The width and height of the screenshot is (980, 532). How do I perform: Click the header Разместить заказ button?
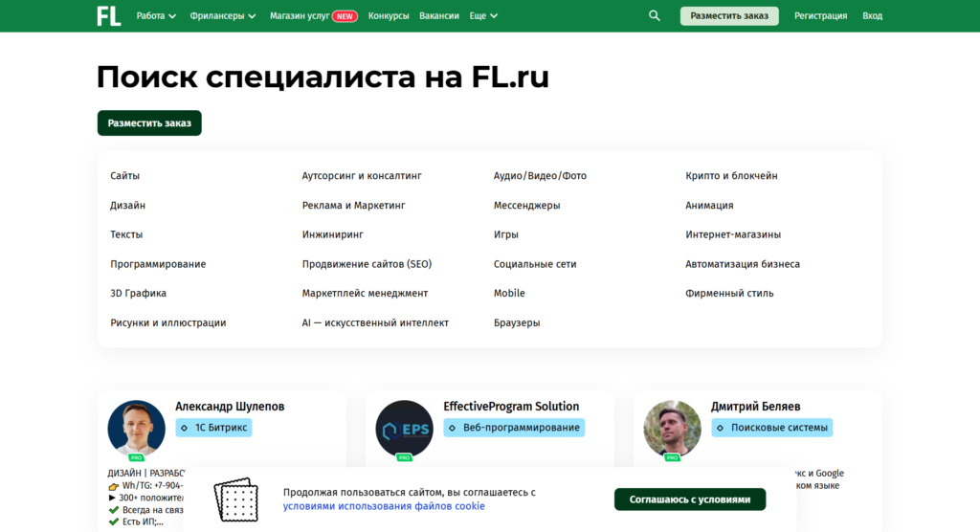coord(729,15)
